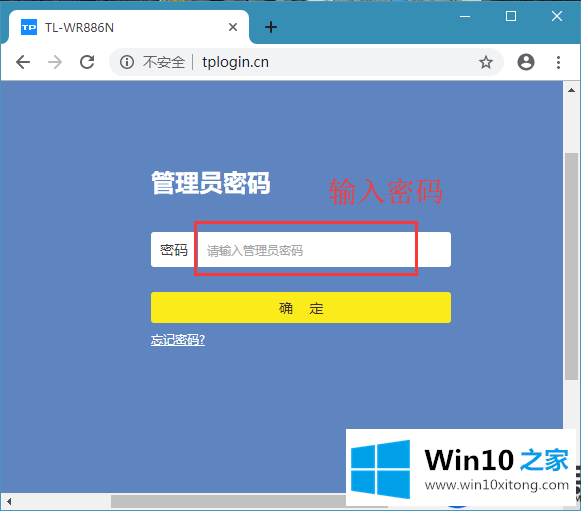Minimize the Chrome window

pos(465,16)
